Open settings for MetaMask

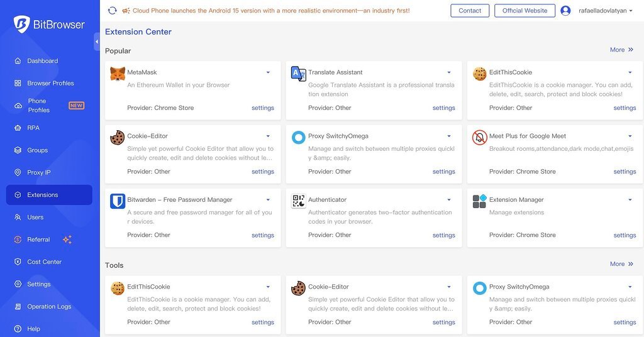click(x=263, y=108)
